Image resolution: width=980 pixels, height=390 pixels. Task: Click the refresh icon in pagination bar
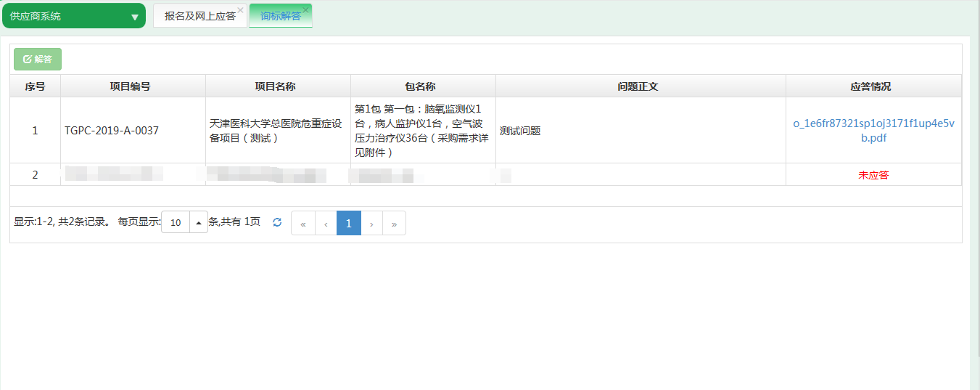coord(277,223)
